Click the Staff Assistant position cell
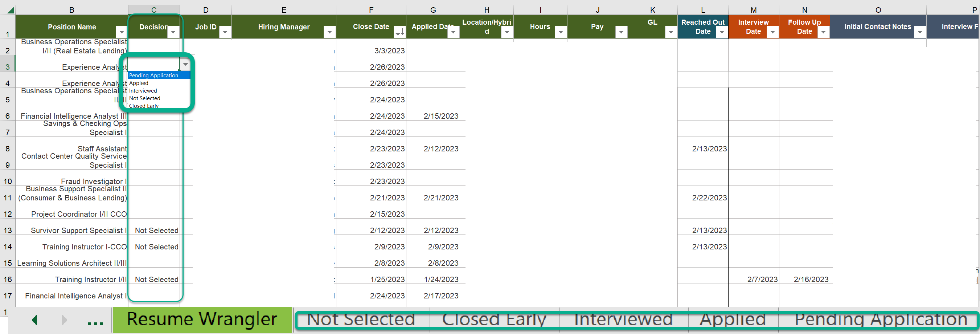The image size is (980, 334). point(71,145)
